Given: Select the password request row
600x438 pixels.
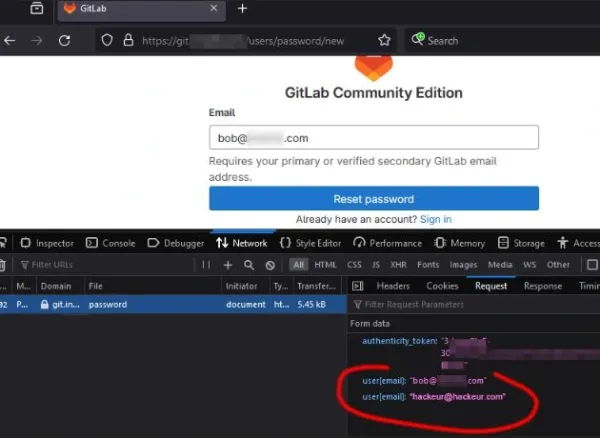Looking at the screenshot, I should (173, 304).
